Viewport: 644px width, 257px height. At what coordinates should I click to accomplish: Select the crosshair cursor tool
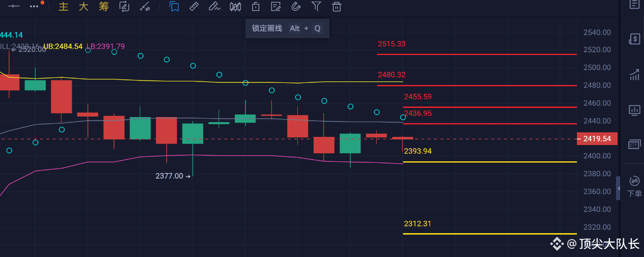point(14,6)
